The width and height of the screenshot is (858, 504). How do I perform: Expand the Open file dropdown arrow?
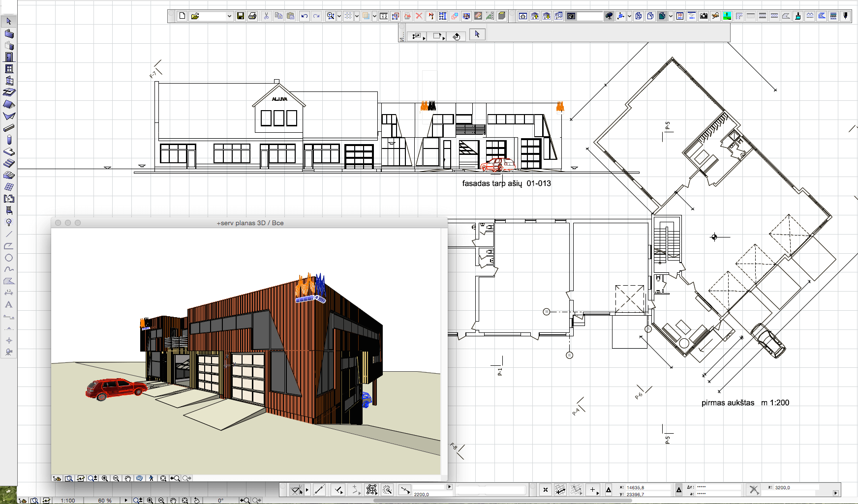coord(229,16)
